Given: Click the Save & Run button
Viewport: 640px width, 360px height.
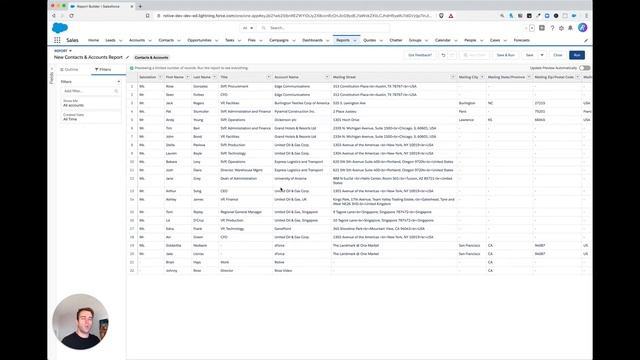Looking at the screenshot, I should (x=505, y=55).
